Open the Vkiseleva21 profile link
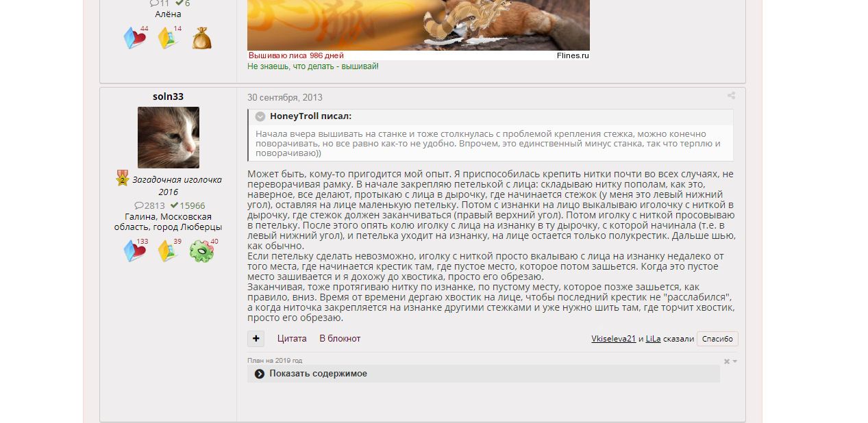Screen dimensions: 868x423 (x=614, y=339)
